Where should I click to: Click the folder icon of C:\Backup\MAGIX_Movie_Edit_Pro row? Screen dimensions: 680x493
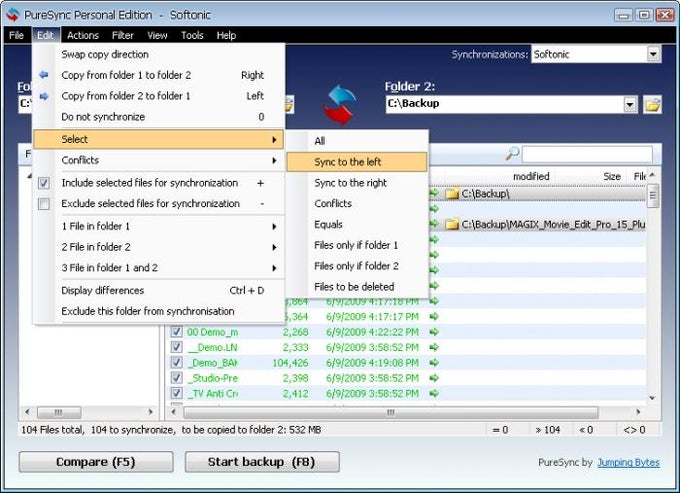[452, 224]
